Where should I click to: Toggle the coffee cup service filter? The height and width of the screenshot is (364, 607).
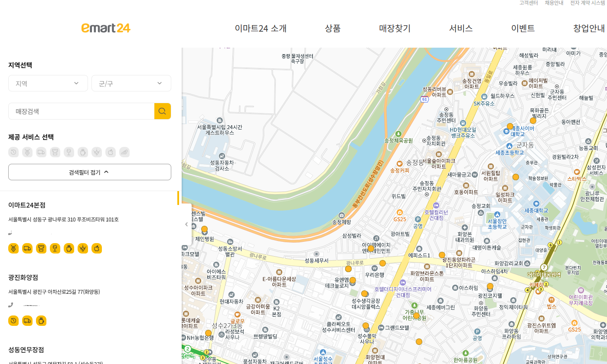(83, 152)
